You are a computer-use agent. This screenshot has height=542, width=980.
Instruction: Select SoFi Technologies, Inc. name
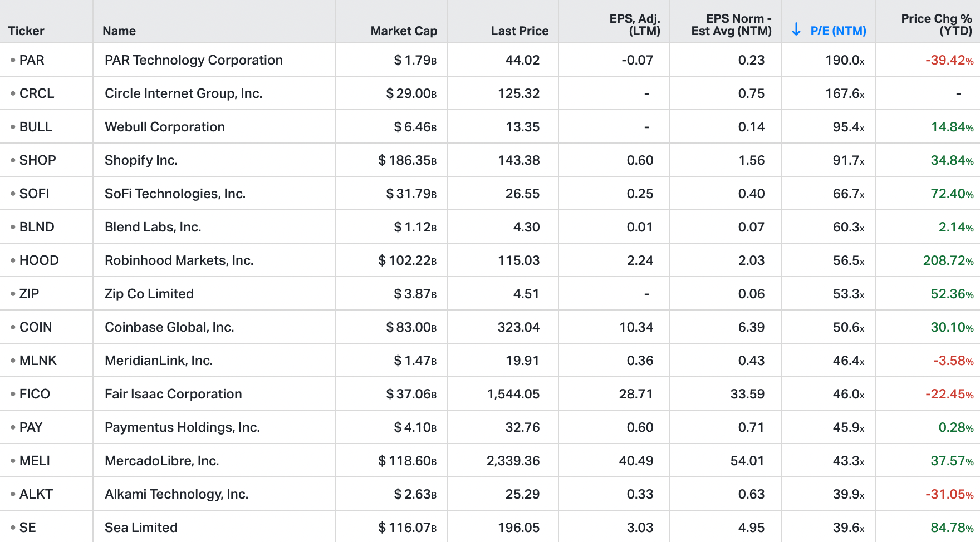click(175, 194)
